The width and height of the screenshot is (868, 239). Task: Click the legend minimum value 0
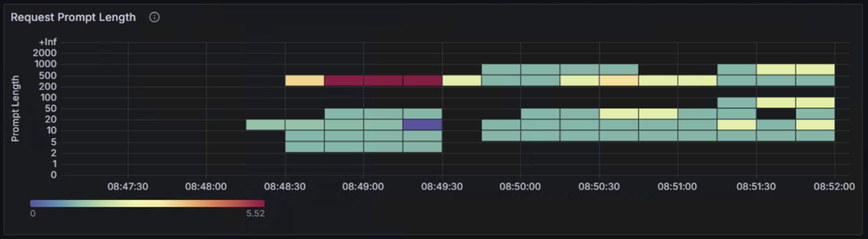33,214
